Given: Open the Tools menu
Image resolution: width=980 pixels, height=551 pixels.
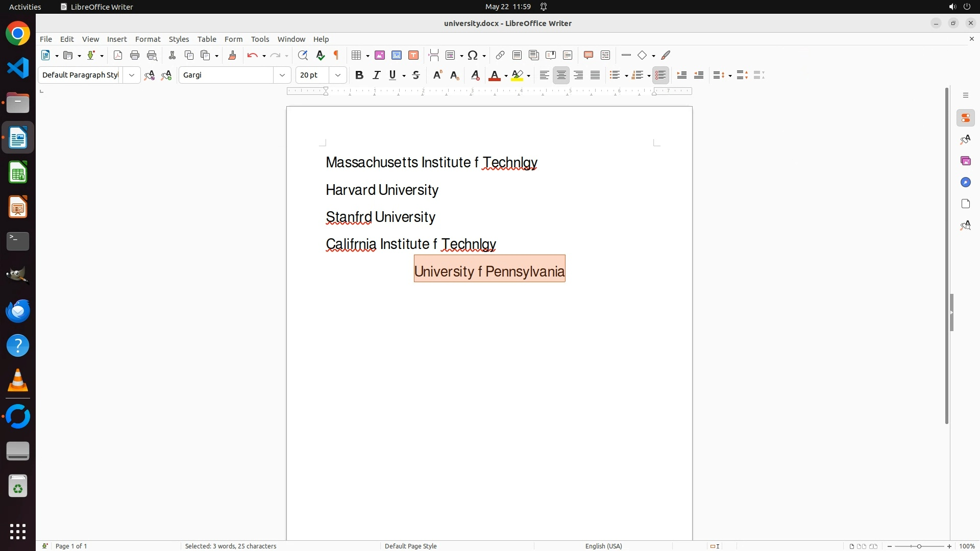Looking at the screenshot, I should tap(260, 39).
